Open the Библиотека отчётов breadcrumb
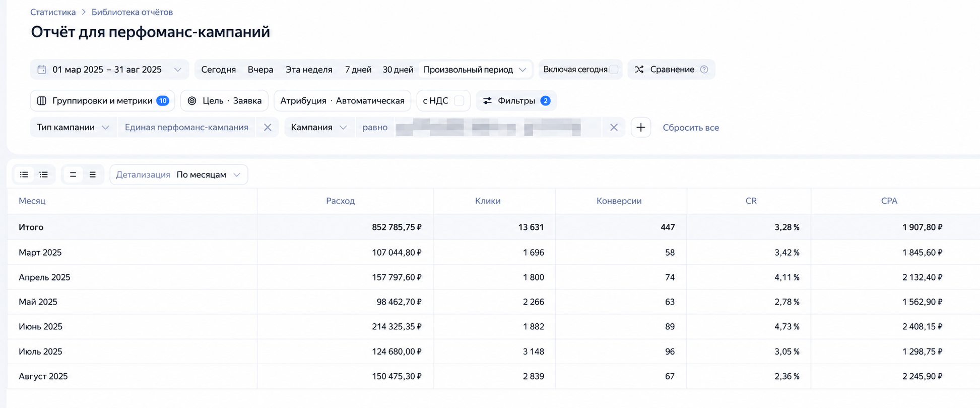The height and width of the screenshot is (408, 980). (132, 12)
